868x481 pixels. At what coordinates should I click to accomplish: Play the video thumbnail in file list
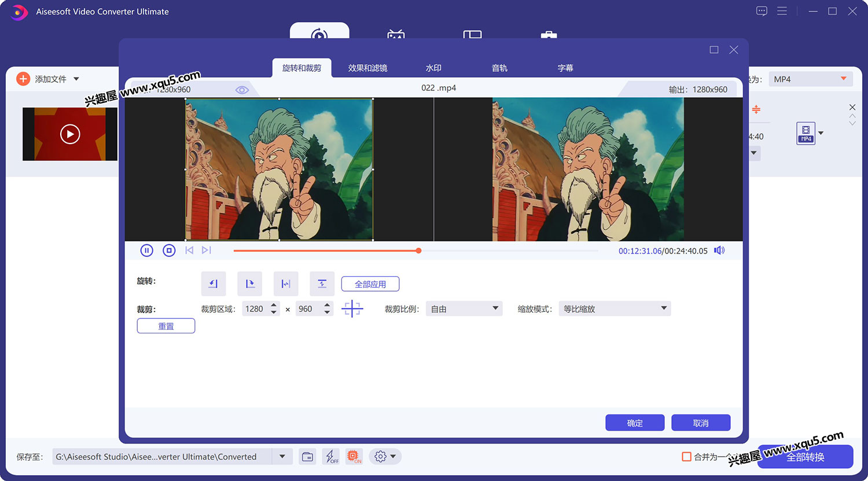pos(70,134)
